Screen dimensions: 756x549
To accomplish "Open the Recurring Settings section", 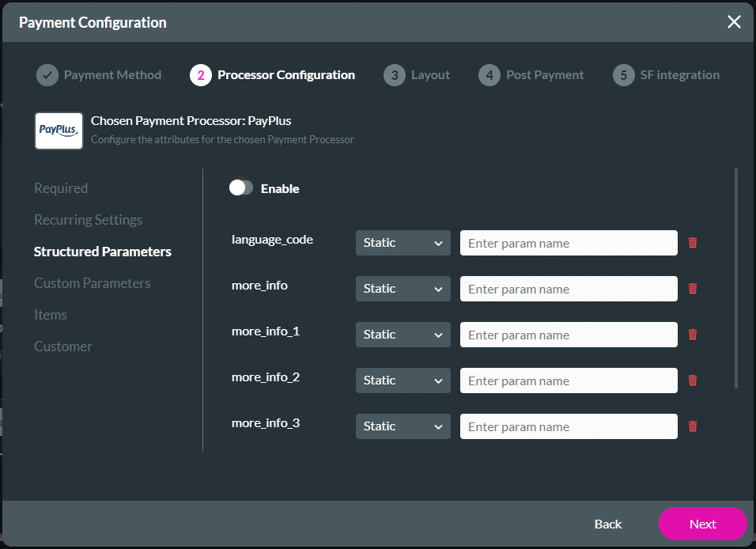I will pyautogui.click(x=88, y=219).
